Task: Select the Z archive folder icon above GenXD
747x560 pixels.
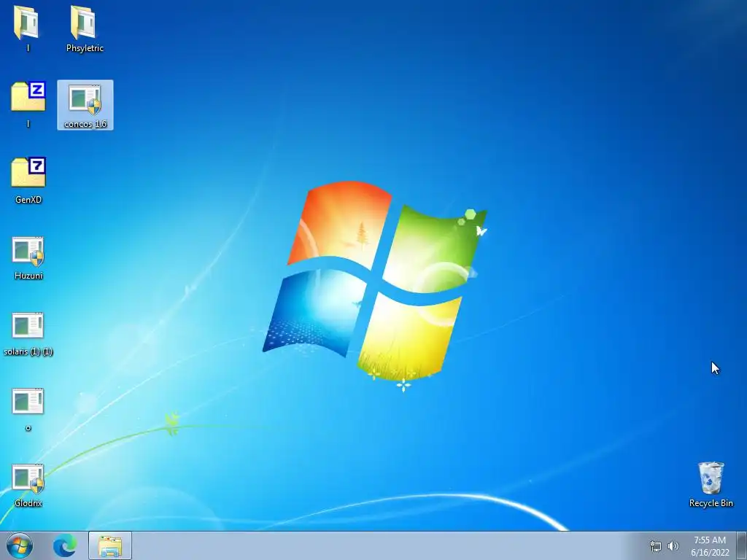Action: tap(28, 97)
